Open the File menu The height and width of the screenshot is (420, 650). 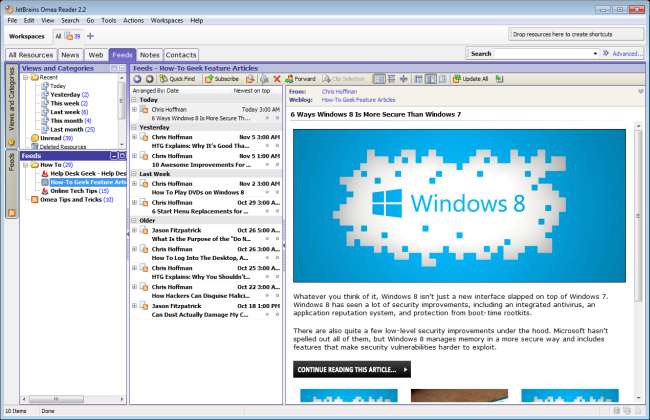click(x=12, y=20)
